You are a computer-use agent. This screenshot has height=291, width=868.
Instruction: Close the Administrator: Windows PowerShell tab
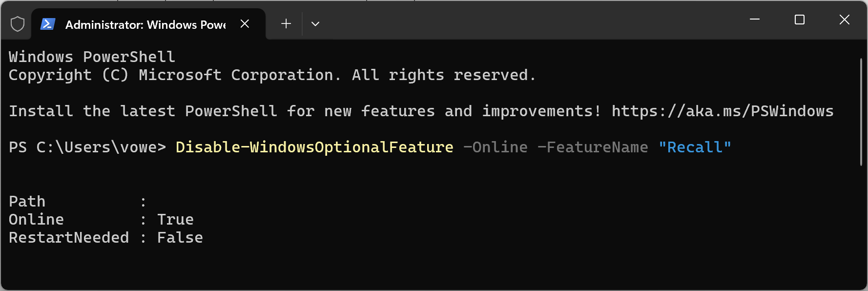245,24
